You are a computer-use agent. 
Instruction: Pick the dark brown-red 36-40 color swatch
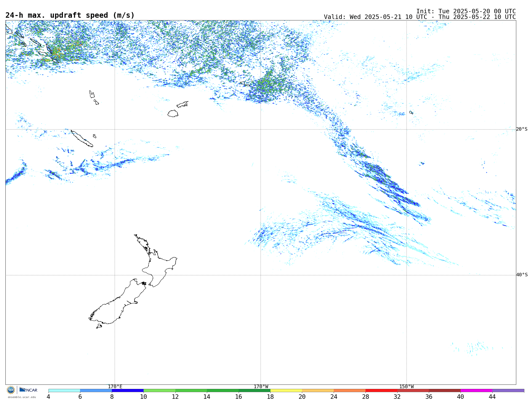(445, 391)
